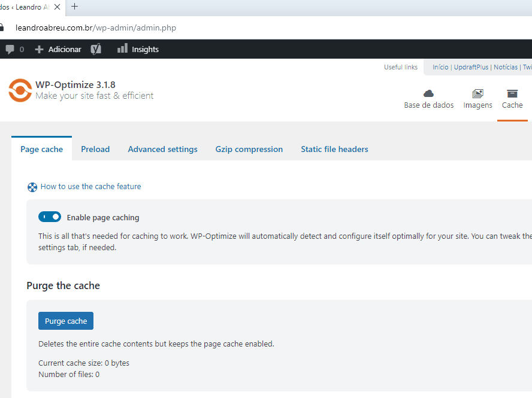This screenshot has height=398, width=532.
Task: Follow the Início useful link
Action: click(440, 67)
